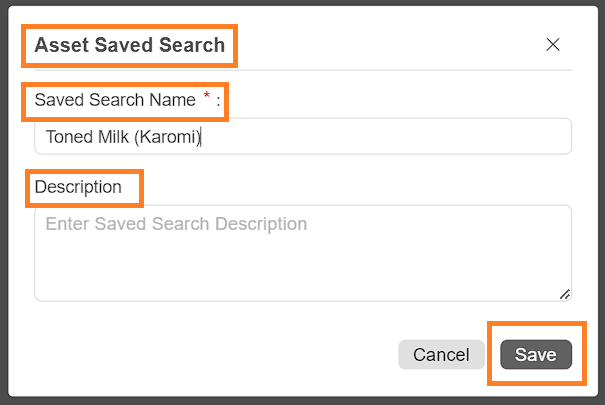Click the colon after Saved Search Name
The image size is (605, 405).
(217, 101)
